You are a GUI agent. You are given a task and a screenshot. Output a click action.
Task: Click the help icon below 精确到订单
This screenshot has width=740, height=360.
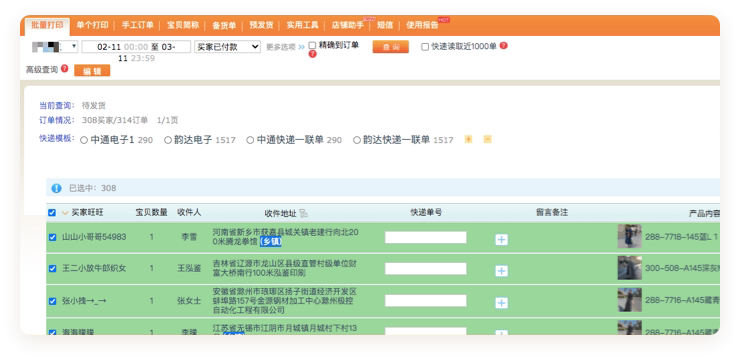tap(312, 54)
